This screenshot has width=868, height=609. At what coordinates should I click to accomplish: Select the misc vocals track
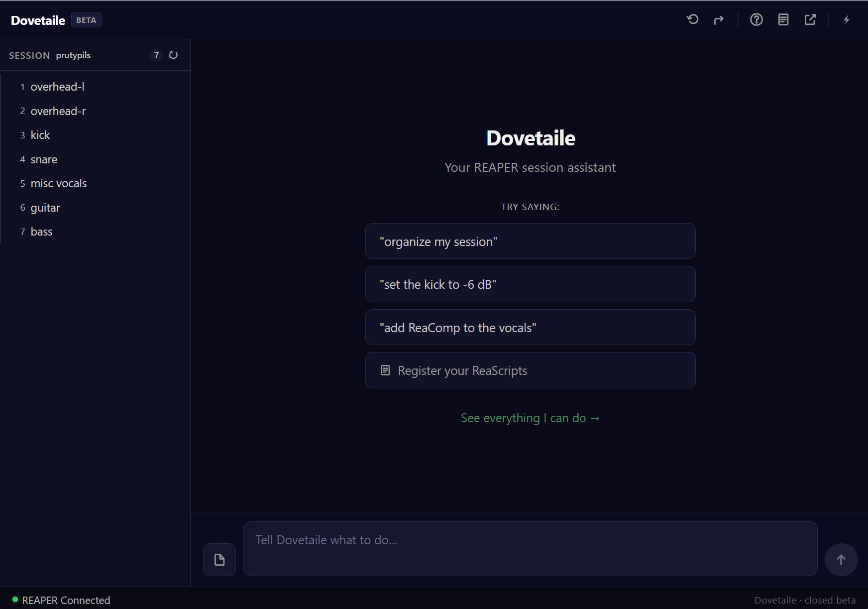(59, 183)
